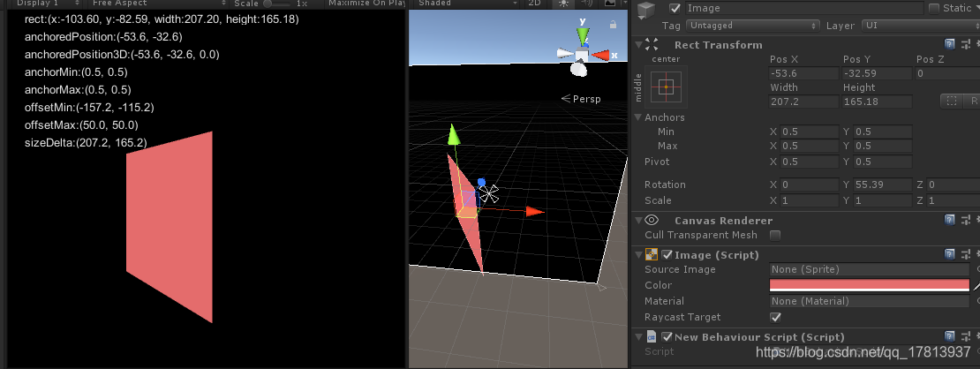Viewport: 980px width, 369px height.
Task: Click the Height field value 165.18
Action: click(877, 102)
